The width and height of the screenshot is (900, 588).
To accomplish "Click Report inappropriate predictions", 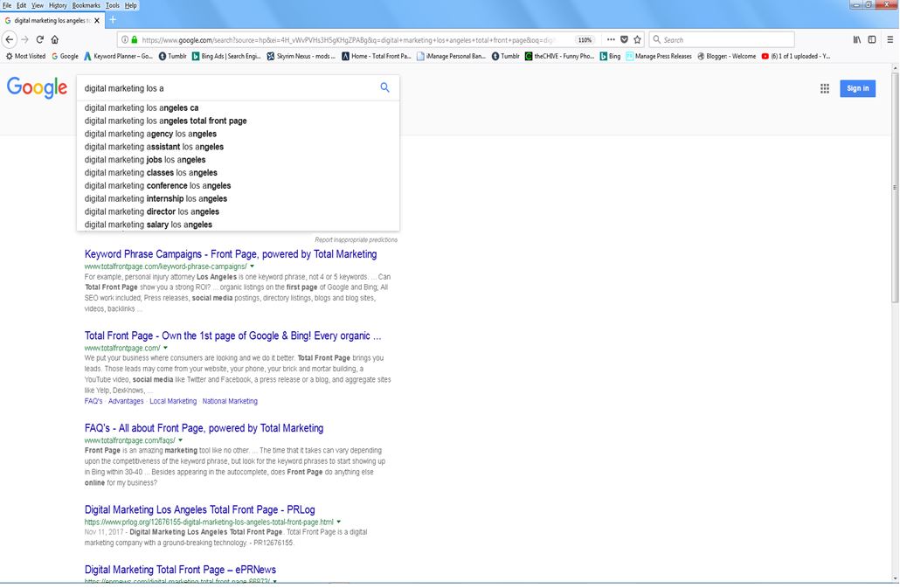I will pos(356,239).
